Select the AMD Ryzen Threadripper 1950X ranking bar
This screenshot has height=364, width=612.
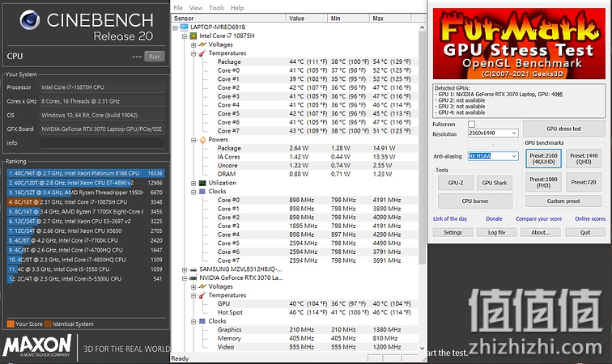click(x=86, y=193)
